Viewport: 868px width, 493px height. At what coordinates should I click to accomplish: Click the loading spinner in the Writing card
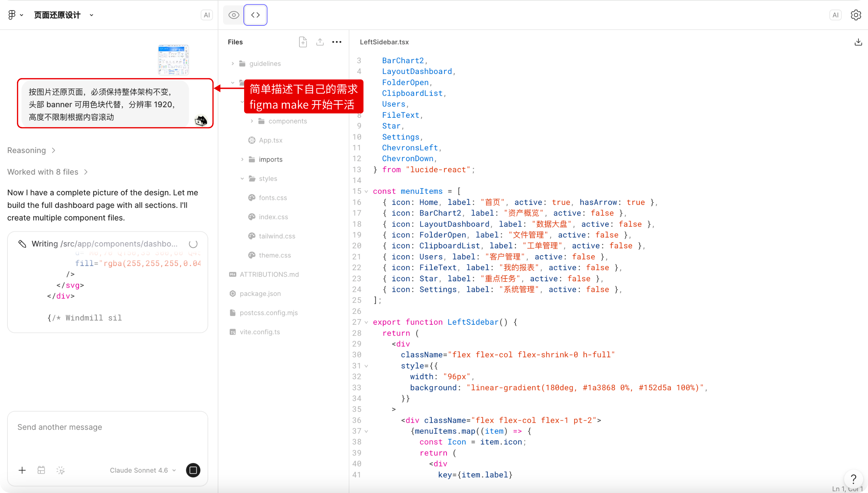tap(193, 244)
